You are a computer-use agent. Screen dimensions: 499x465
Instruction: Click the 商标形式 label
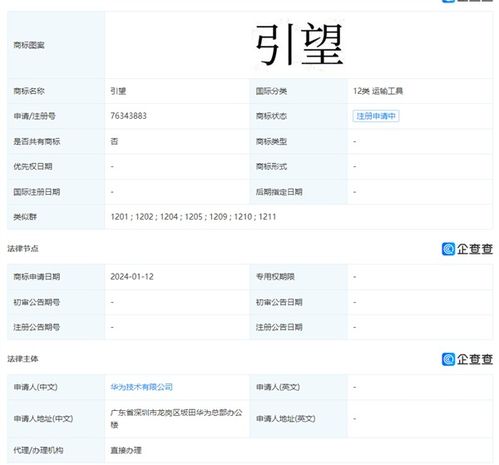271,166
